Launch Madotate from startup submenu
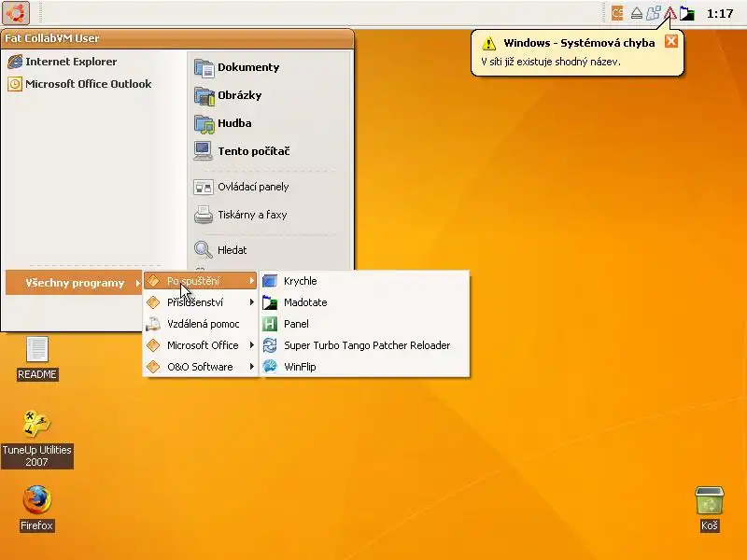This screenshot has width=747, height=560. pos(365,302)
